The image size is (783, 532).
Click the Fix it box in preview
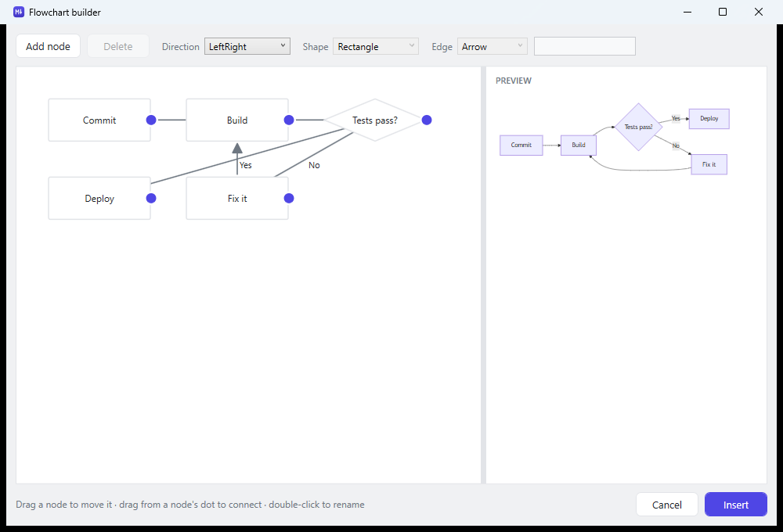coord(709,164)
